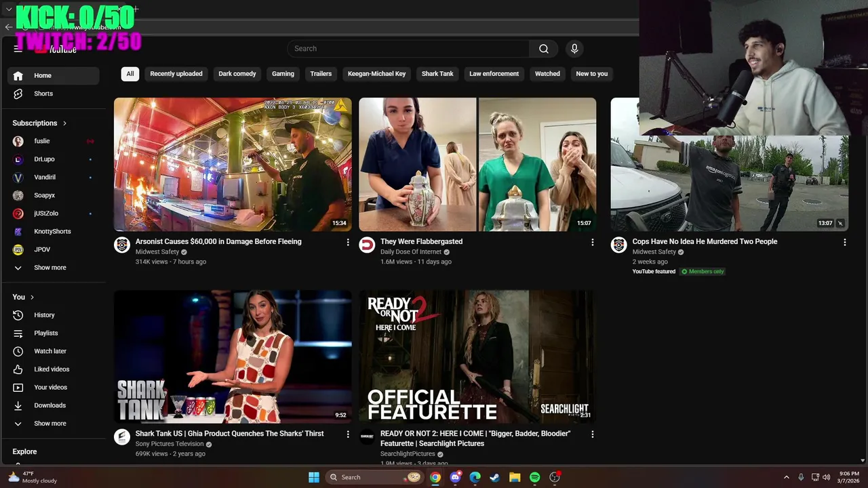Select the Gaming filter chip

pos(283,74)
